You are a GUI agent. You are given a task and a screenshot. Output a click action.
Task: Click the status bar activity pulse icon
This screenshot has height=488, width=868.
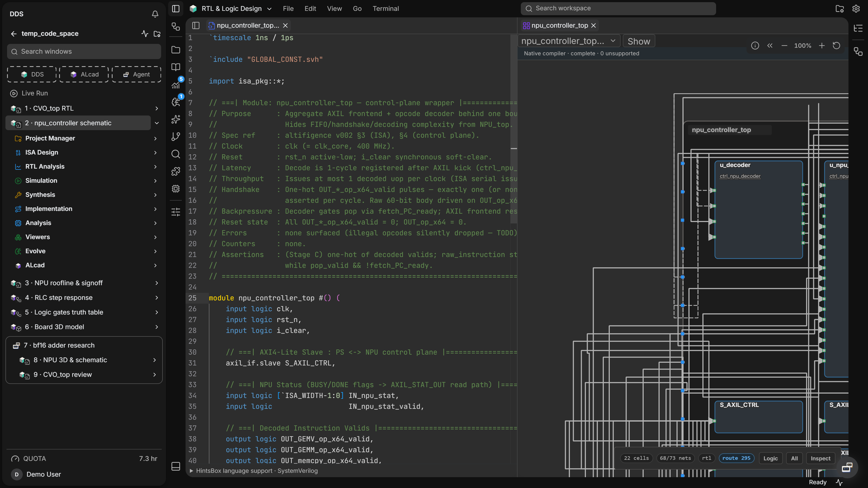click(x=839, y=482)
